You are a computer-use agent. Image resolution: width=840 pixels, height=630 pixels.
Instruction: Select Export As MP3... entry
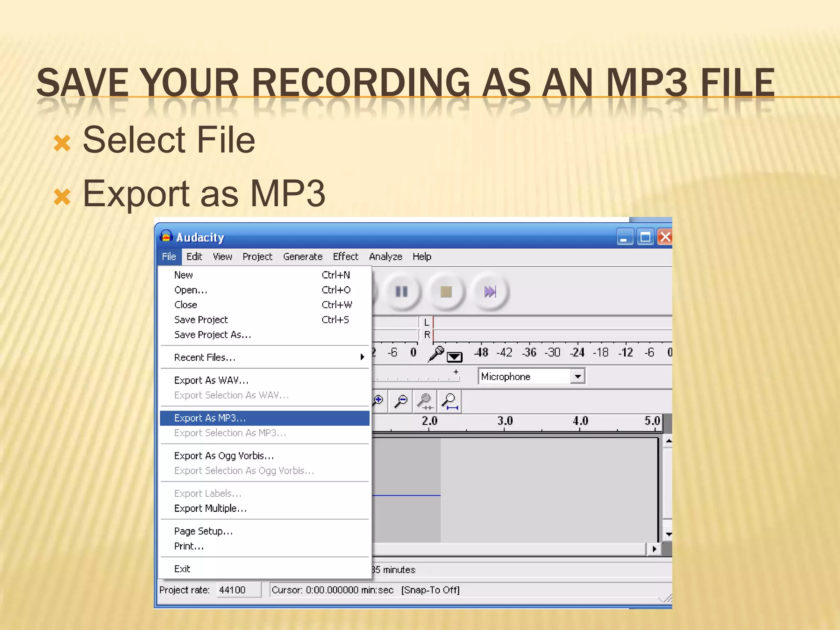click(x=265, y=418)
